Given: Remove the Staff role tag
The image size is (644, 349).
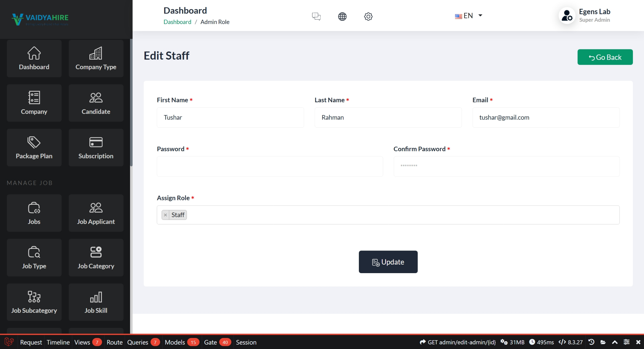Looking at the screenshot, I should tap(165, 215).
